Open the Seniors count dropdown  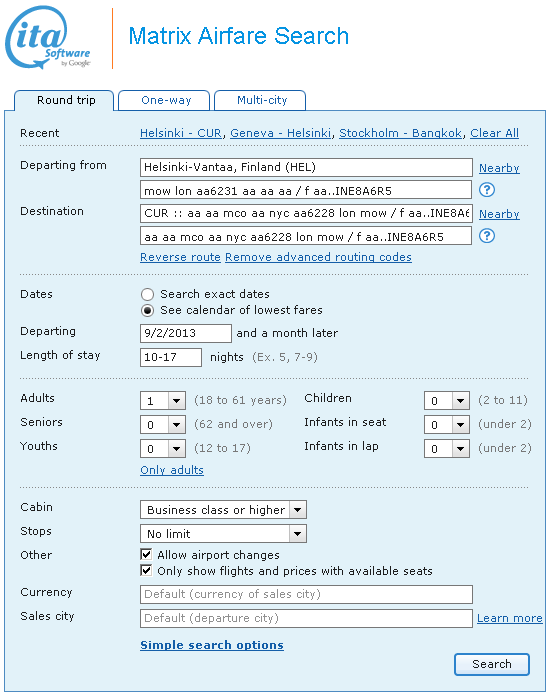[x=163, y=425]
